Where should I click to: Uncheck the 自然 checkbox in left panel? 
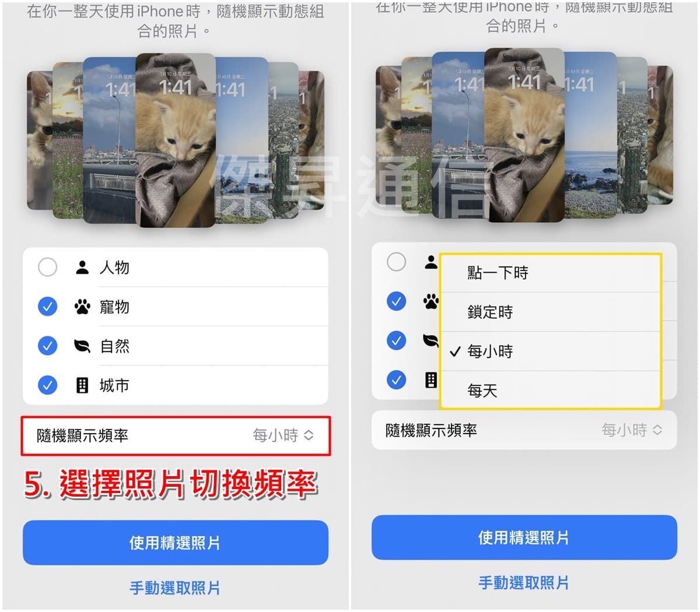[47, 346]
